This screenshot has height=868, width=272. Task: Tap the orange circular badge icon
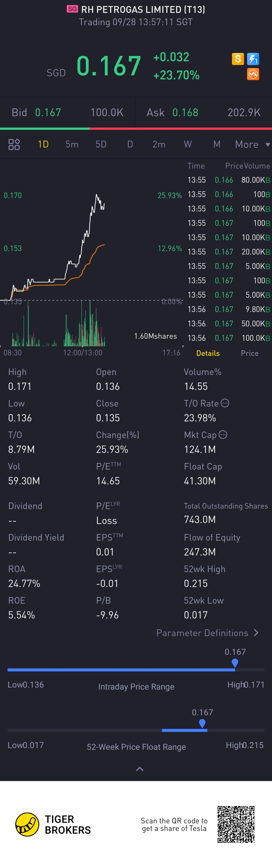pos(253,74)
